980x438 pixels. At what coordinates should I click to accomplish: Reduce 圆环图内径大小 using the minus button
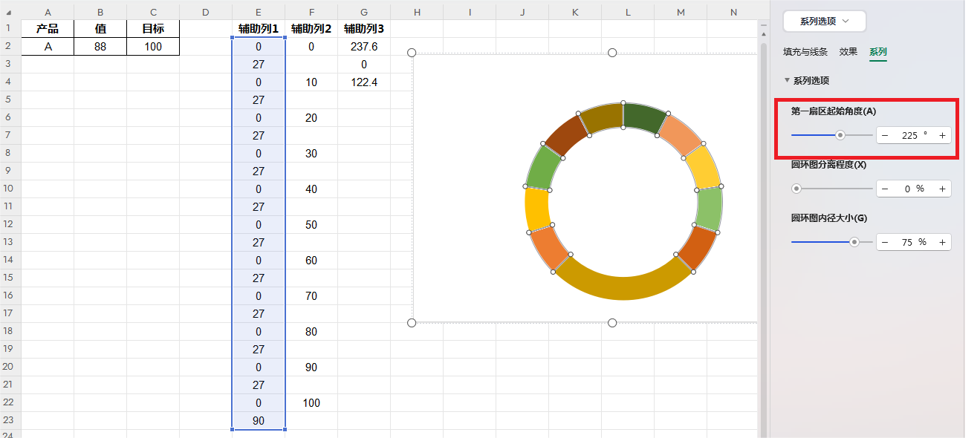tap(885, 243)
